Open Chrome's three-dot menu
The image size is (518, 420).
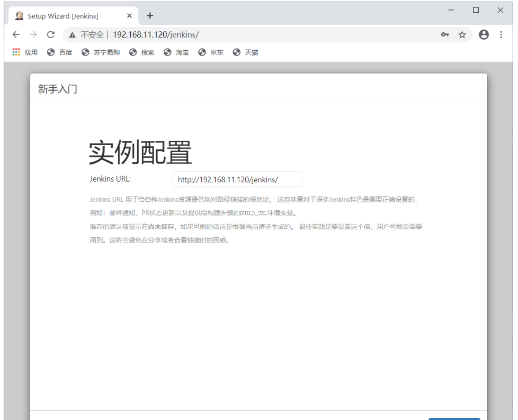tap(501, 34)
